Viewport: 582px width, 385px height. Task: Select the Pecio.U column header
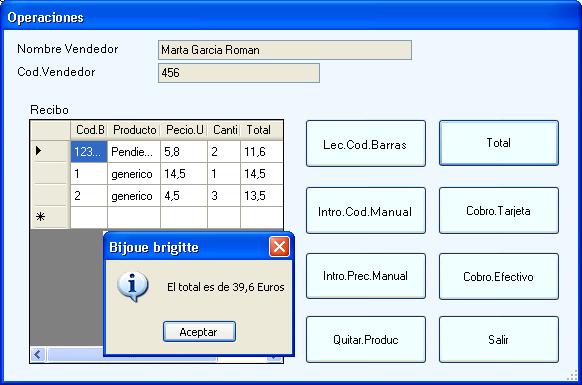click(184, 130)
